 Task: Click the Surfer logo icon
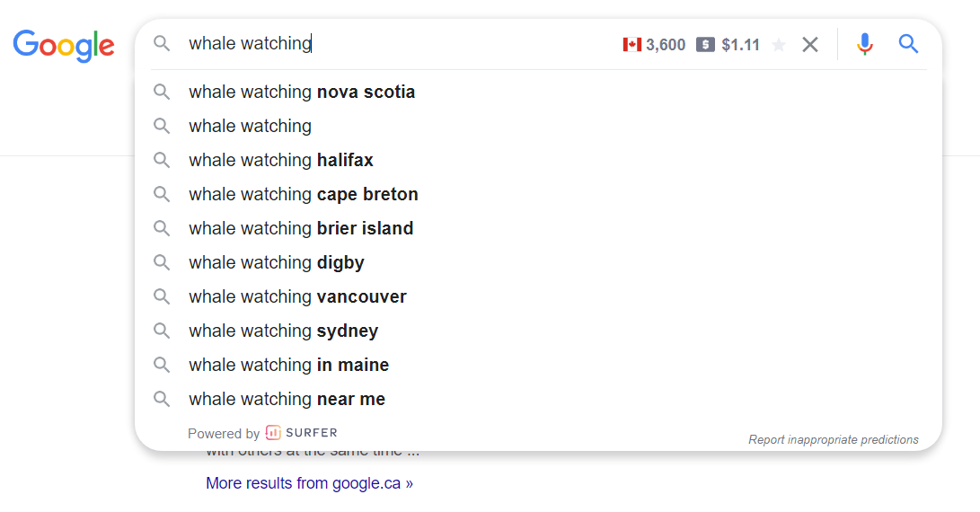[x=273, y=433]
